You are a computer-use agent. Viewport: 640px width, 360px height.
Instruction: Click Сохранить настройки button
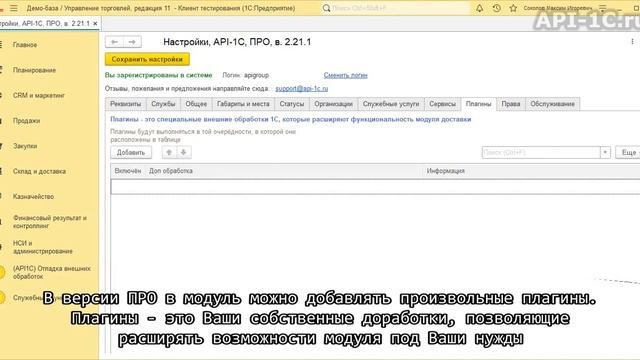click(147, 59)
